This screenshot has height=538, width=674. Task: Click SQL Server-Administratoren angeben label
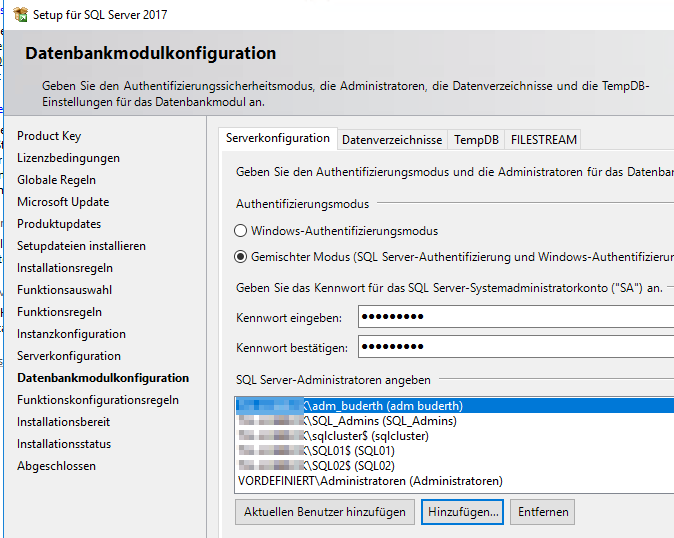click(x=333, y=380)
